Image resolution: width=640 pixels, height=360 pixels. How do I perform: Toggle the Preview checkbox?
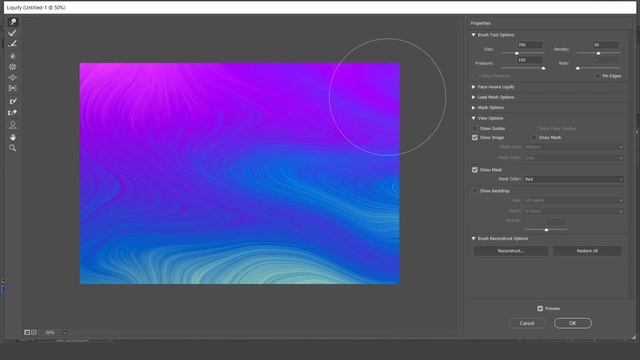pos(540,308)
